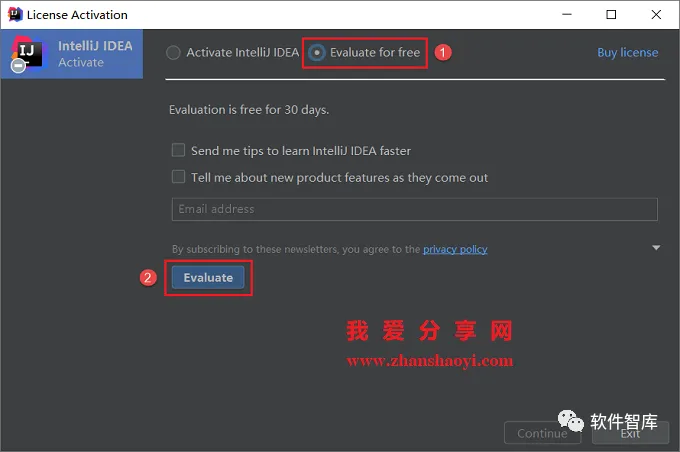Click the Continue button
The width and height of the screenshot is (680, 452).
pyautogui.click(x=542, y=432)
